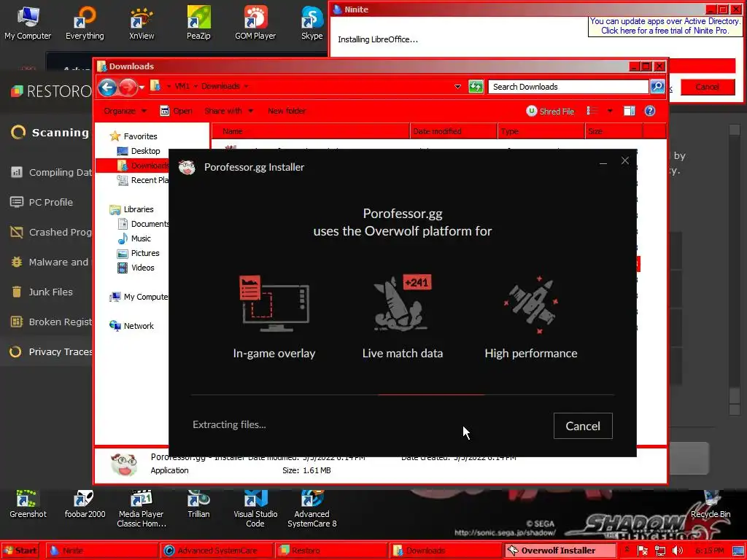Image resolution: width=747 pixels, height=560 pixels.
Task: Open My Computer desktop shortcut
Action: 28,23
